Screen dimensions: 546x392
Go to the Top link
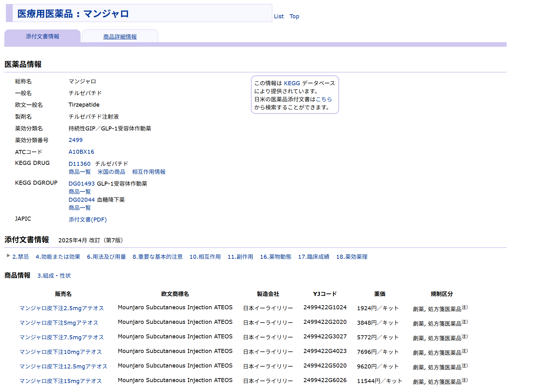tap(294, 16)
